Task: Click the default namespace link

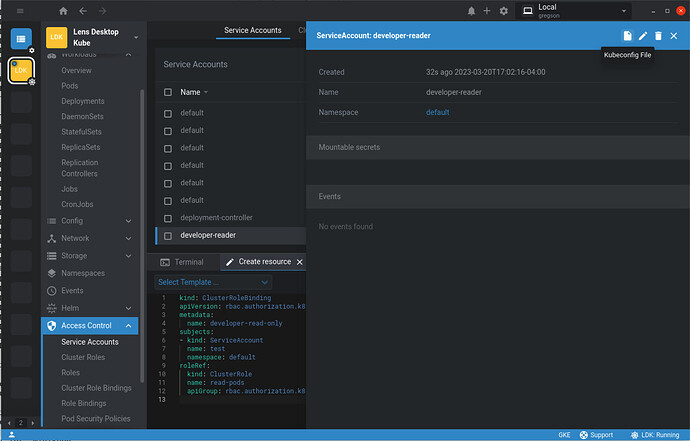Action: click(x=437, y=113)
